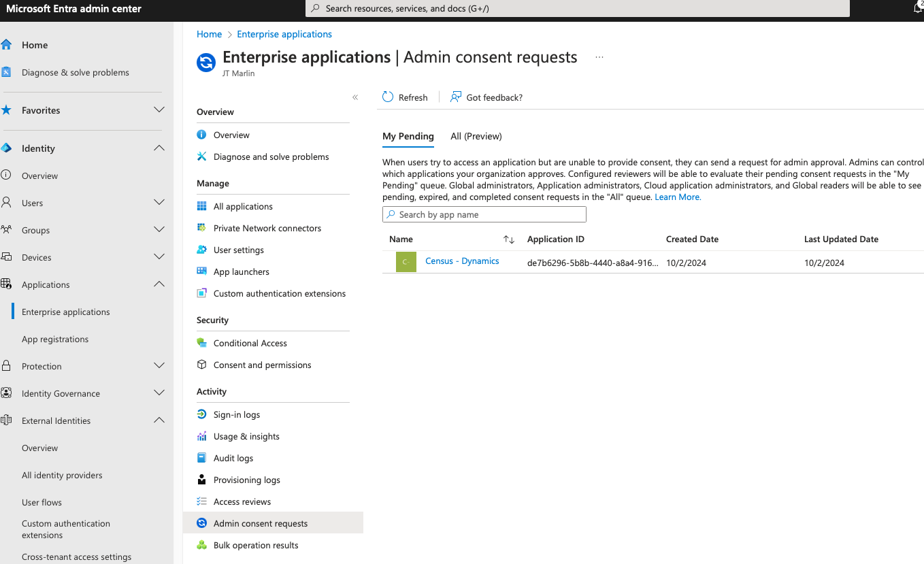Expand the Users section chevron
This screenshot has height=564, width=924.
click(159, 203)
